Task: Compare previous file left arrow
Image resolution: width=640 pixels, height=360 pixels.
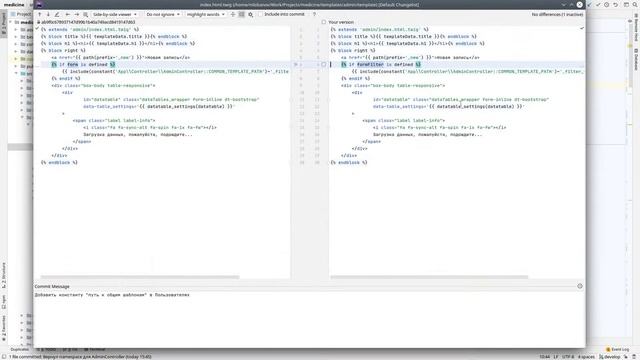Action: 68,14
